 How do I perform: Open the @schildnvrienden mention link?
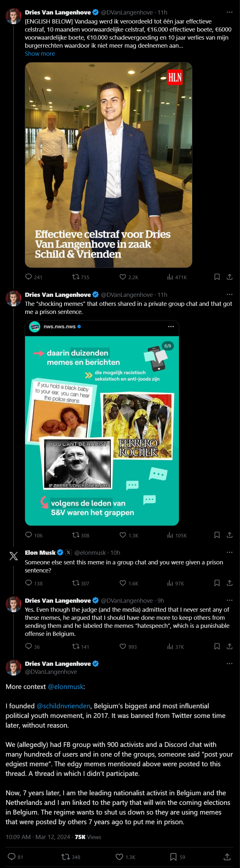click(63, 706)
